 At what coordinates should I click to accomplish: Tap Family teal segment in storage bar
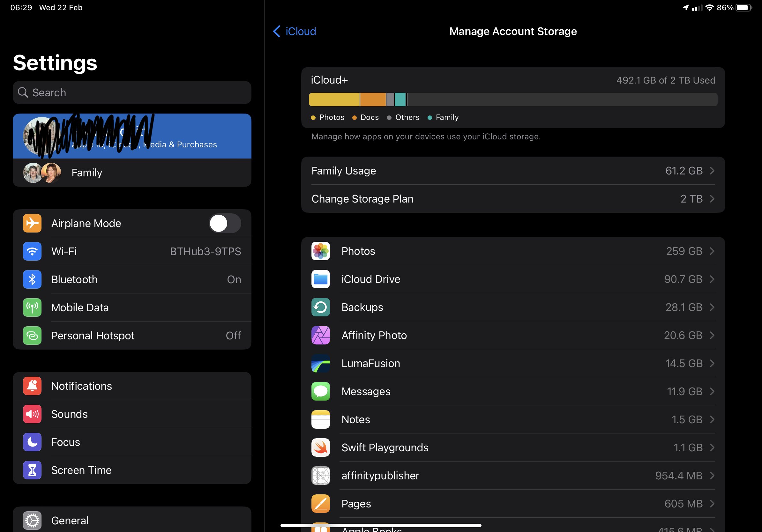pos(400,100)
